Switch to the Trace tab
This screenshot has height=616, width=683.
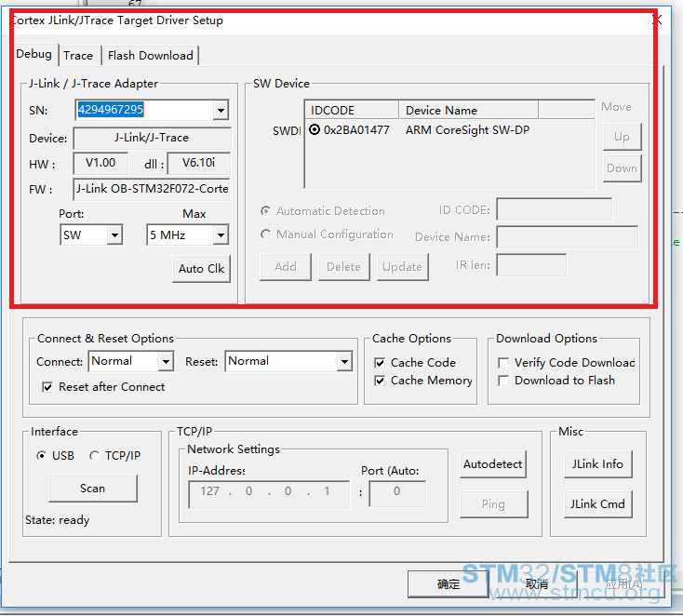tap(78, 56)
